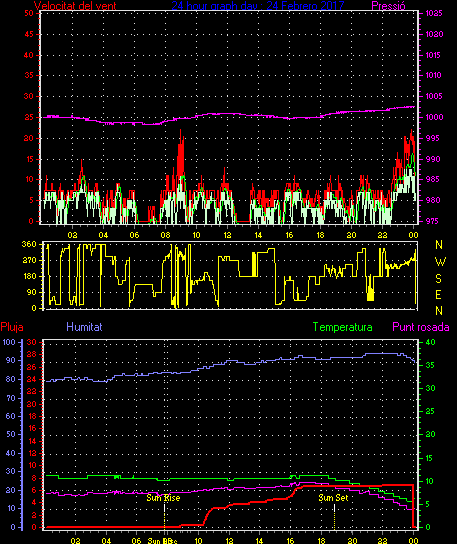Click the '270' wind direction axis value

29,260
